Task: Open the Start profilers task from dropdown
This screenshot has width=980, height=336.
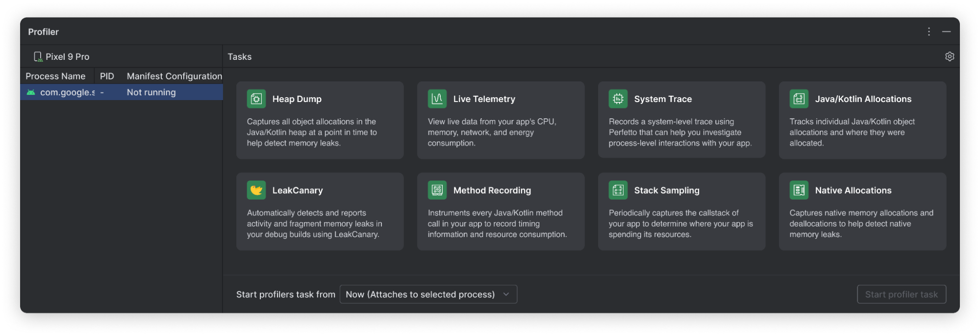Action: 428,294
